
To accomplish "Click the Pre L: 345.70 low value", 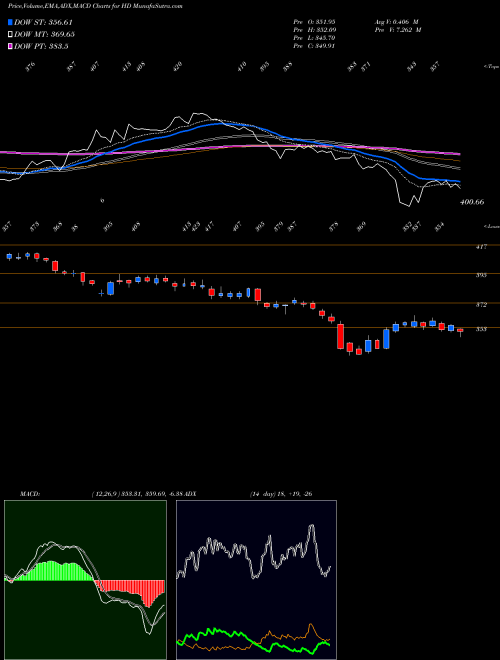I will click(x=314, y=37).
